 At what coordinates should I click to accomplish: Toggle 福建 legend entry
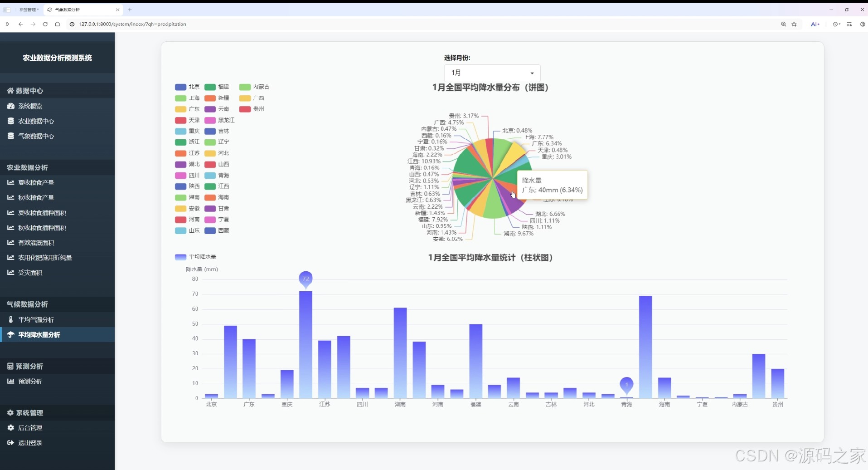pyautogui.click(x=217, y=87)
